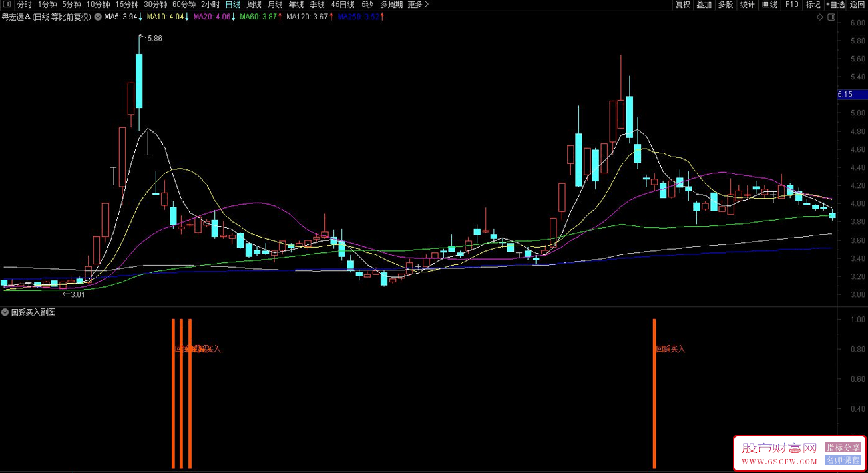Activate the 画线 drawing tools
Viewport: 868px width, 473px height.
pyautogui.click(x=770, y=4)
